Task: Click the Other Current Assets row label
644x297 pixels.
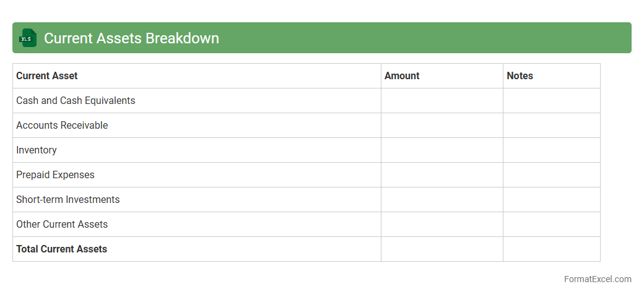Action: [x=62, y=224]
